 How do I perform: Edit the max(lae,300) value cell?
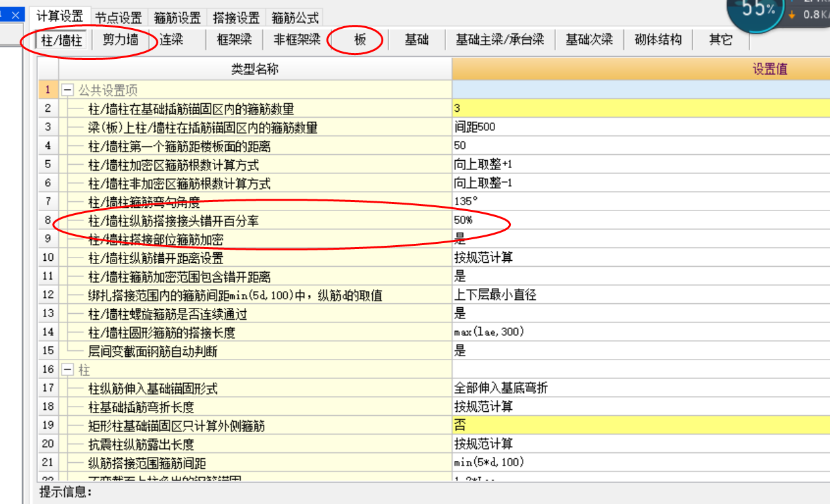click(641, 332)
